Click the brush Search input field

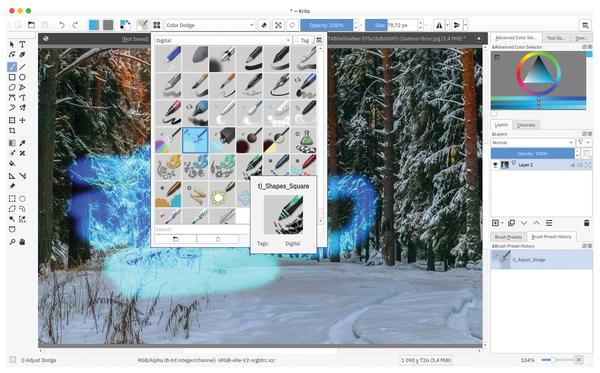(202, 229)
